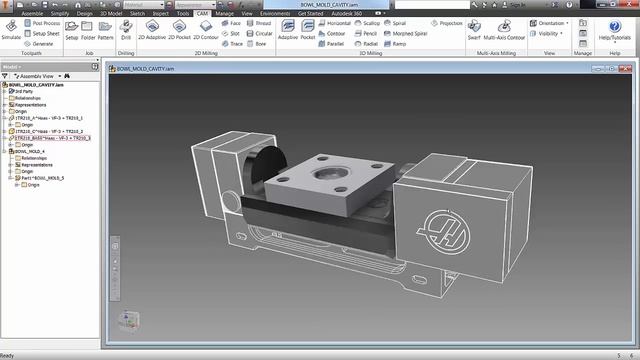Generate the toolpath

coord(39,44)
